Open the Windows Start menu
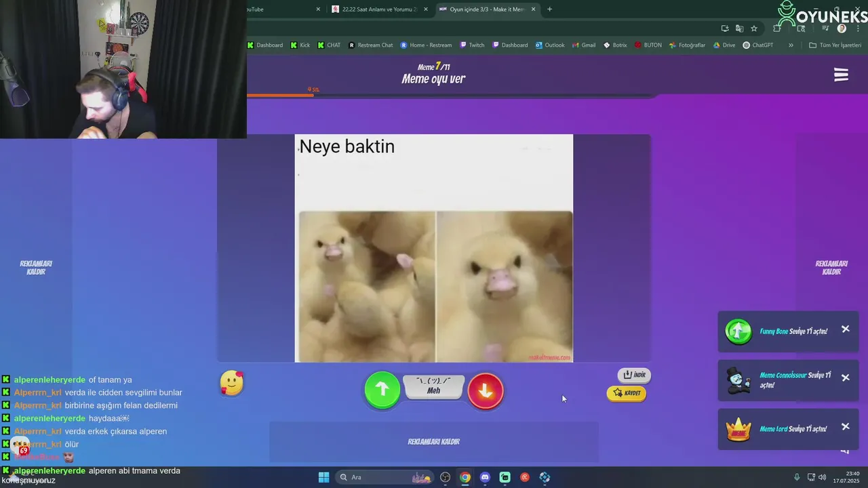Viewport: 868px width, 488px height. (323, 477)
